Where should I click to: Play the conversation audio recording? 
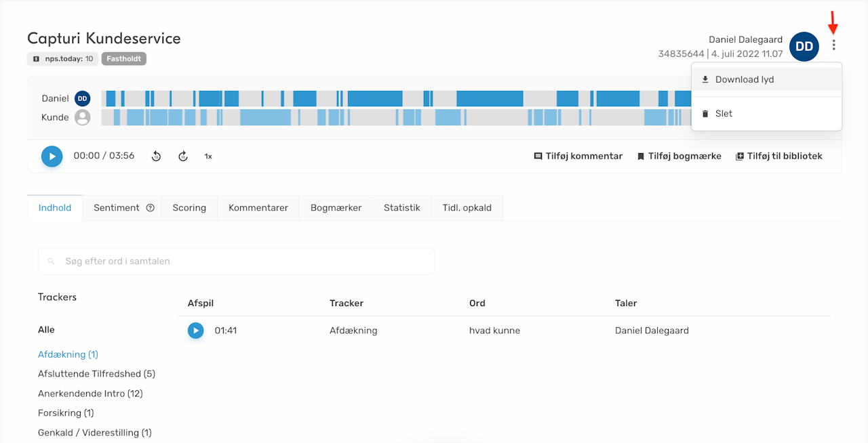52,156
